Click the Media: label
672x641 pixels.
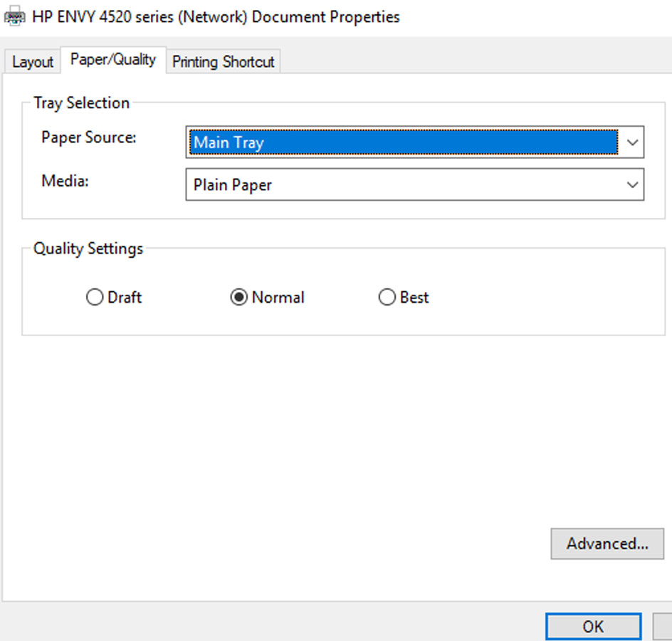[x=65, y=180]
